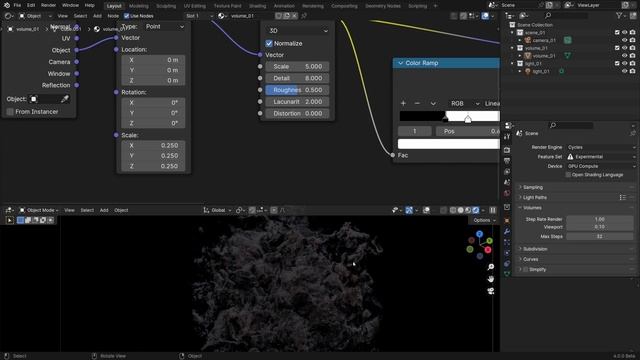Open the 3D dimensions dropdown on noise node

pyautogui.click(x=298, y=31)
